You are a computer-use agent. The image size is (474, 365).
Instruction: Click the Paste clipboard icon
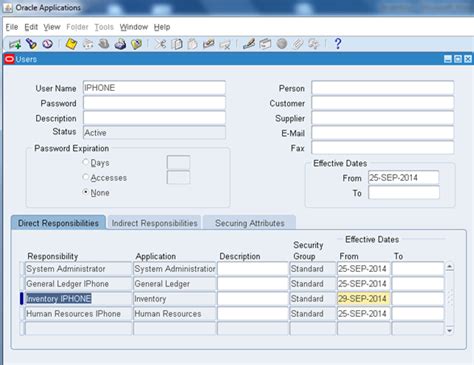[x=193, y=44]
